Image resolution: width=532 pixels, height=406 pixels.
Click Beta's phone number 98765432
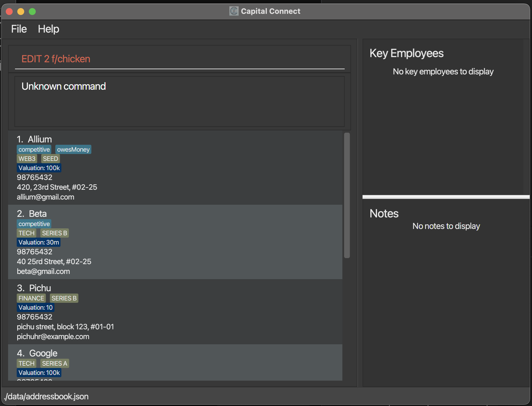pos(35,252)
